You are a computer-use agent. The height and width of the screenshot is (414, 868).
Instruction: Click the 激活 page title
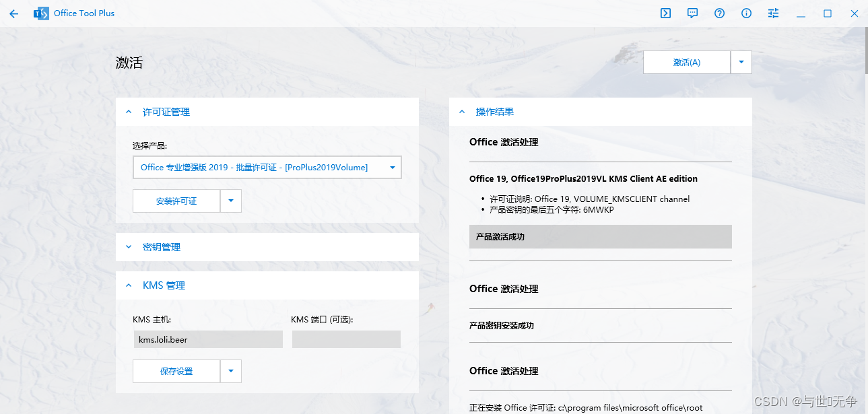pyautogui.click(x=129, y=63)
